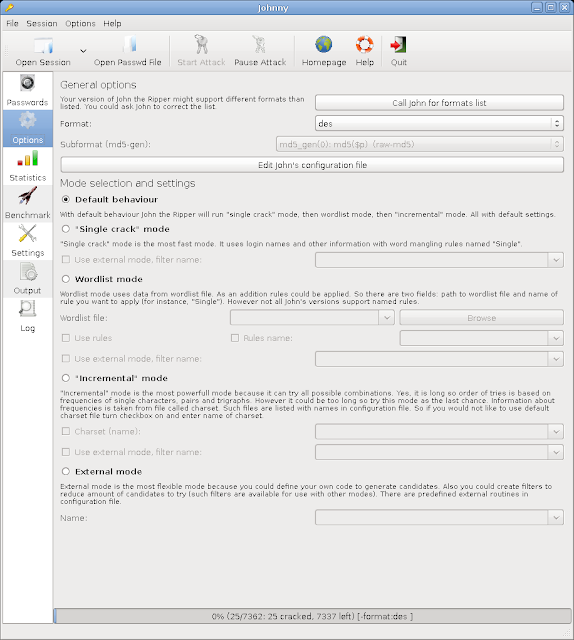574x640 pixels.
Task: Open the Settings tools panel
Action: tap(27, 241)
